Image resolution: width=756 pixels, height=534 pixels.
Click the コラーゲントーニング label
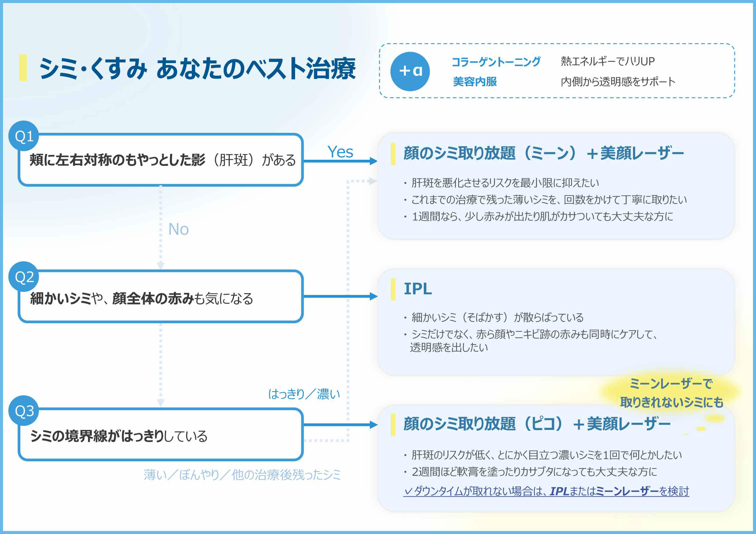tap(496, 62)
